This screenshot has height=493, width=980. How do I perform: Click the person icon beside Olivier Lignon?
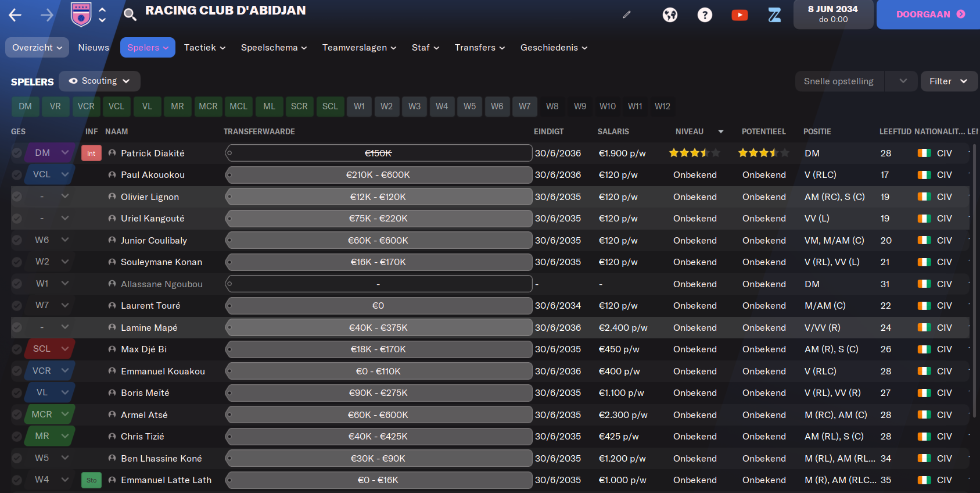(x=112, y=197)
